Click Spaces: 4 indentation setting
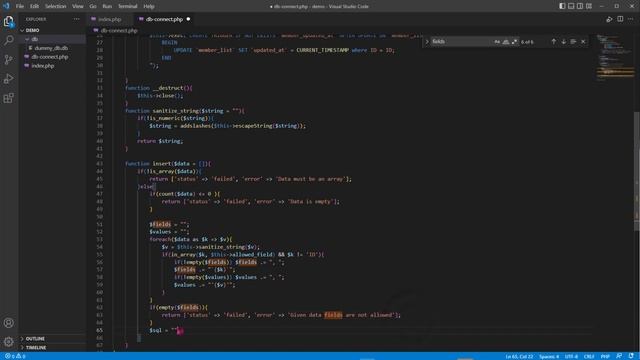 [x=549, y=356]
